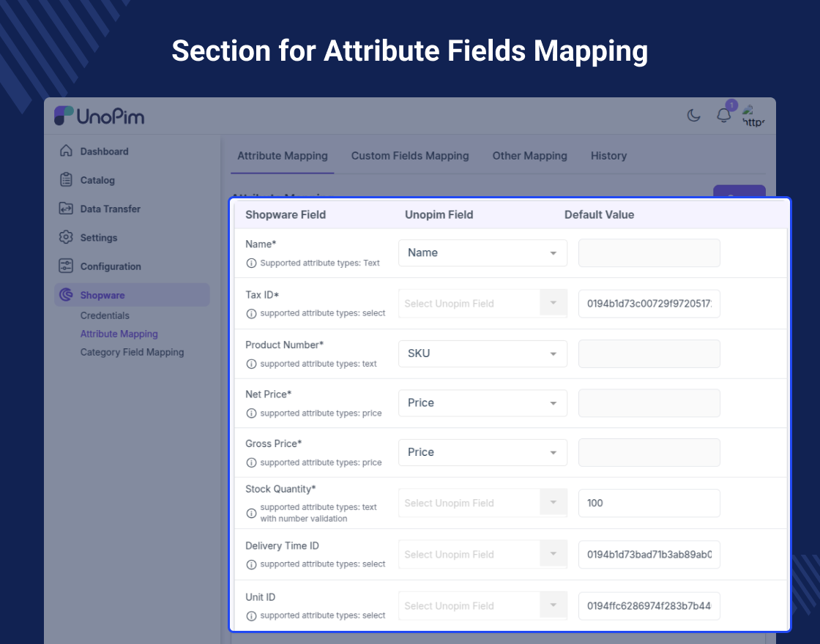Open the Delivery Time ID dropdown
This screenshot has height=644, width=820.
pos(482,554)
